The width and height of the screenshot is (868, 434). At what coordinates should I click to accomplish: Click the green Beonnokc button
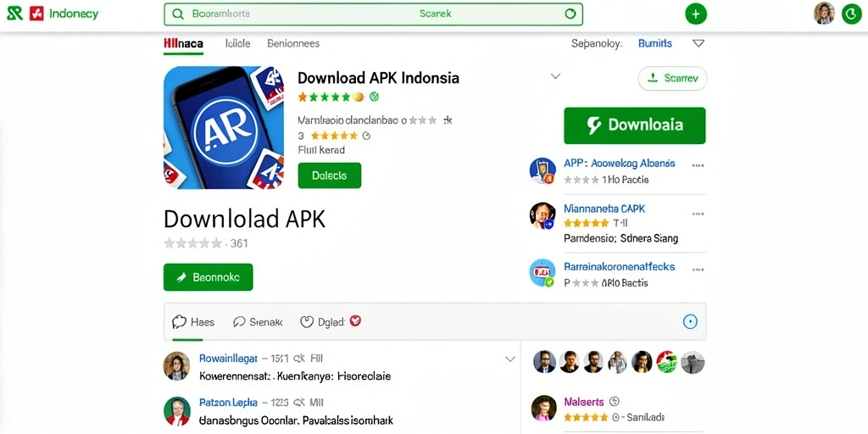click(x=209, y=277)
